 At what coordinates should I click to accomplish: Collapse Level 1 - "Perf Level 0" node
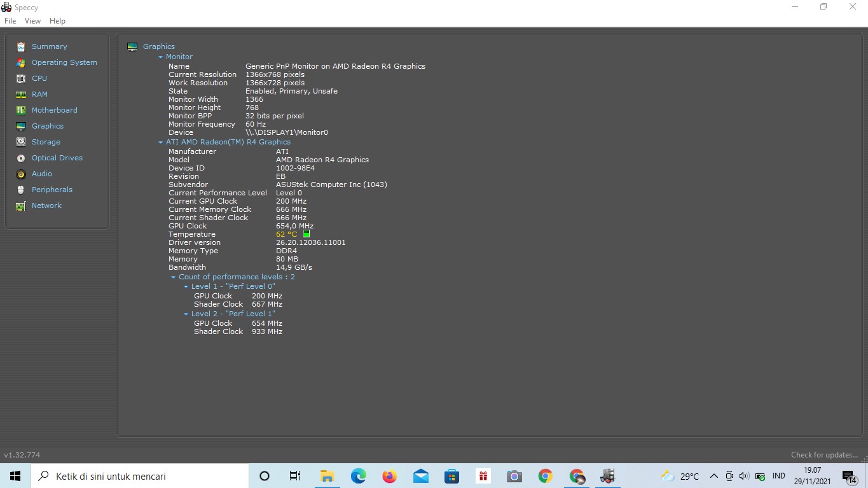point(186,286)
